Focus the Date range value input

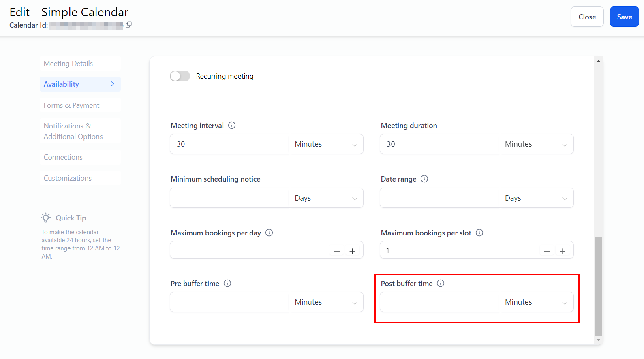coord(439,198)
